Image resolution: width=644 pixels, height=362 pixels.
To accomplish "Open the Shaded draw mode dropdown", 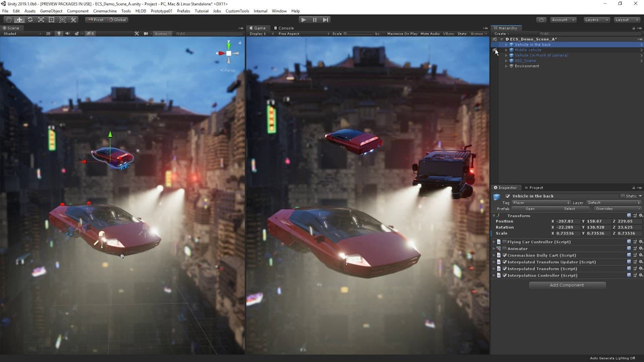I will (22, 34).
